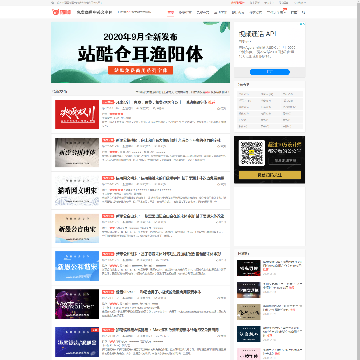Open the red calligraphy font thumbnail

pyautogui.click(x=77, y=114)
